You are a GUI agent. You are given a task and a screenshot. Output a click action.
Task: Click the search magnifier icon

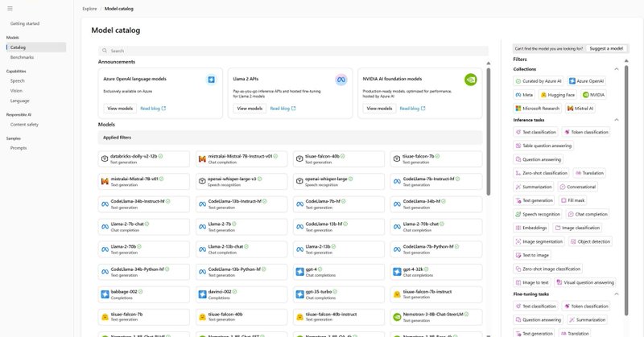pyautogui.click(x=105, y=51)
